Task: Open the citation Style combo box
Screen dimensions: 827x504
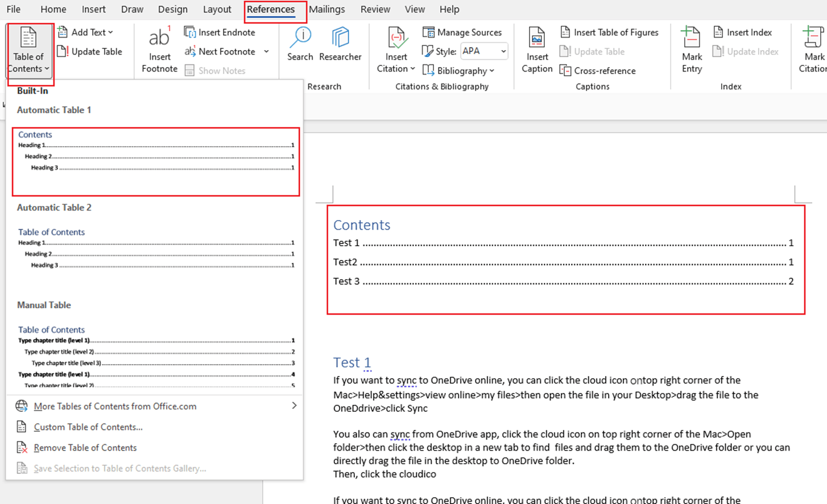Action: (x=483, y=51)
